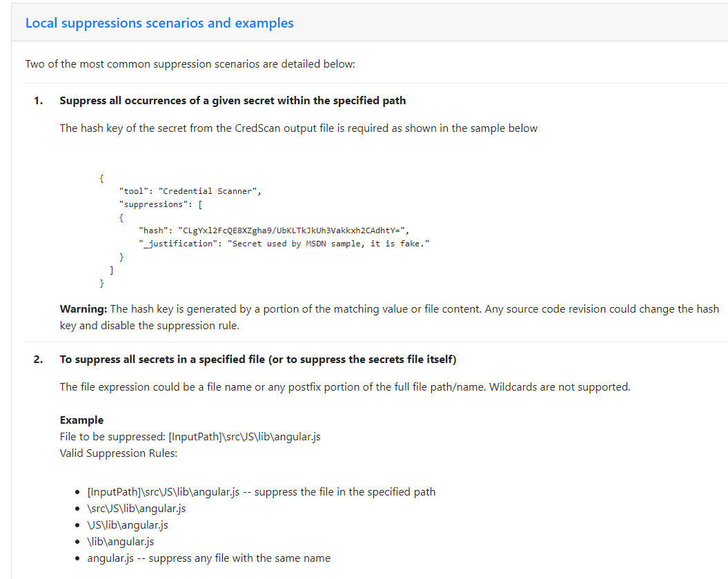Select heading 'To suppress all secrets in a specified file'

click(x=257, y=360)
